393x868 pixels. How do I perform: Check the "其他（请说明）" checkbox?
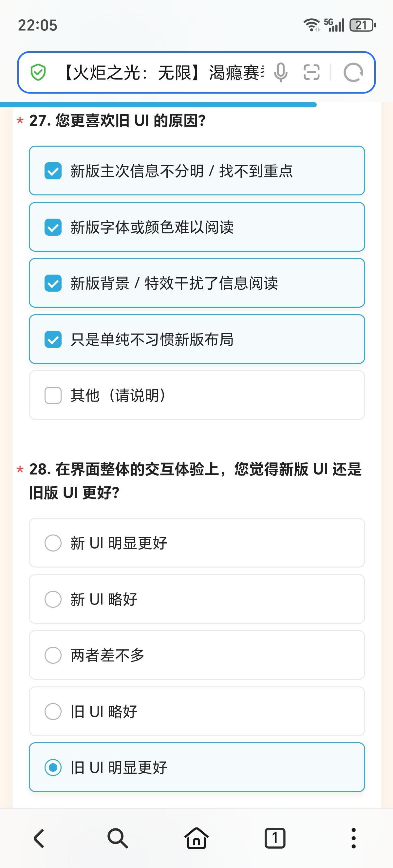[x=53, y=395]
